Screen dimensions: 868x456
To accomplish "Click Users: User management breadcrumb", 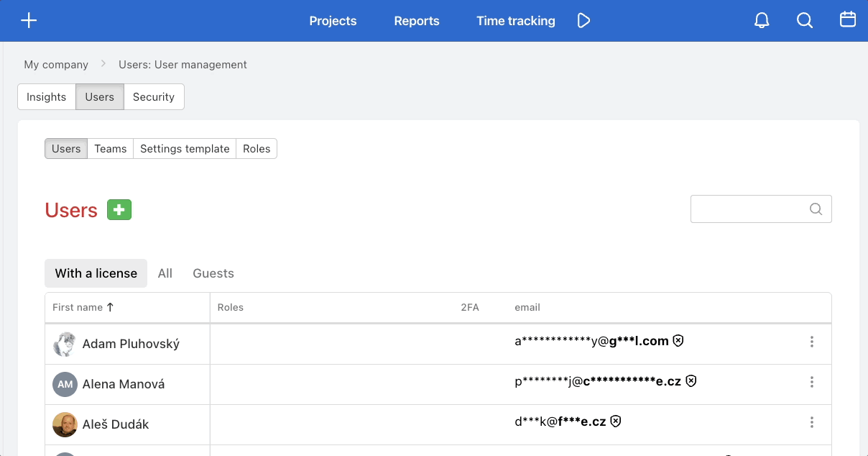I will point(183,65).
